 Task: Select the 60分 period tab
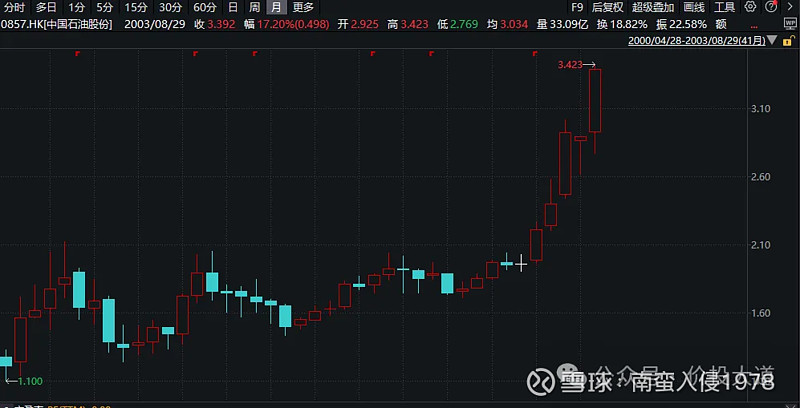tap(205, 7)
